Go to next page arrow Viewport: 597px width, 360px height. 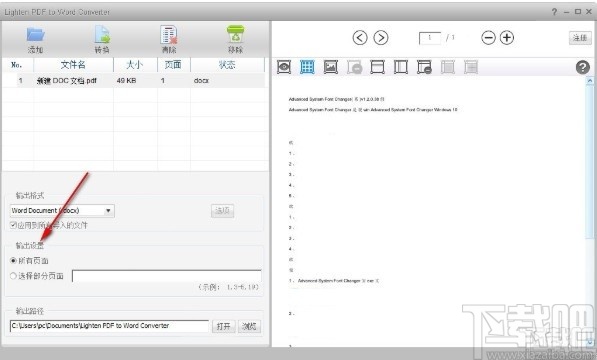tap(381, 38)
